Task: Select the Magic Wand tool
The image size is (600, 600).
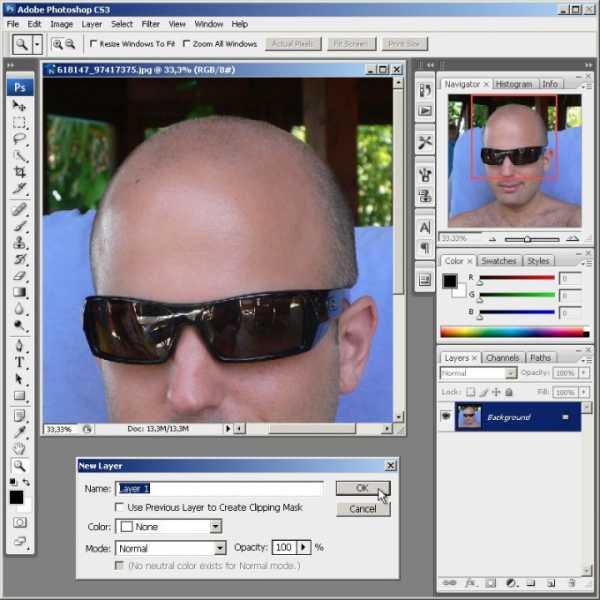Action: click(19, 155)
